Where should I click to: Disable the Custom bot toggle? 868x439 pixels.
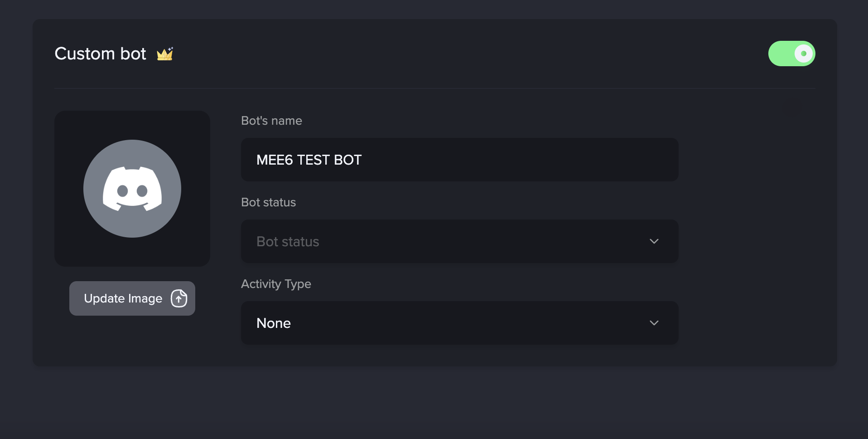pos(791,54)
